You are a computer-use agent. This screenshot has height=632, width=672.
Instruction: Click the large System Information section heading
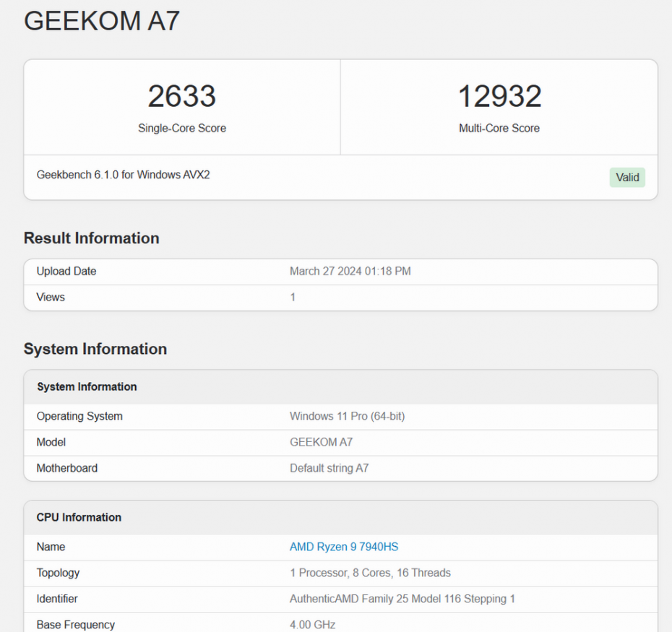(95, 349)
